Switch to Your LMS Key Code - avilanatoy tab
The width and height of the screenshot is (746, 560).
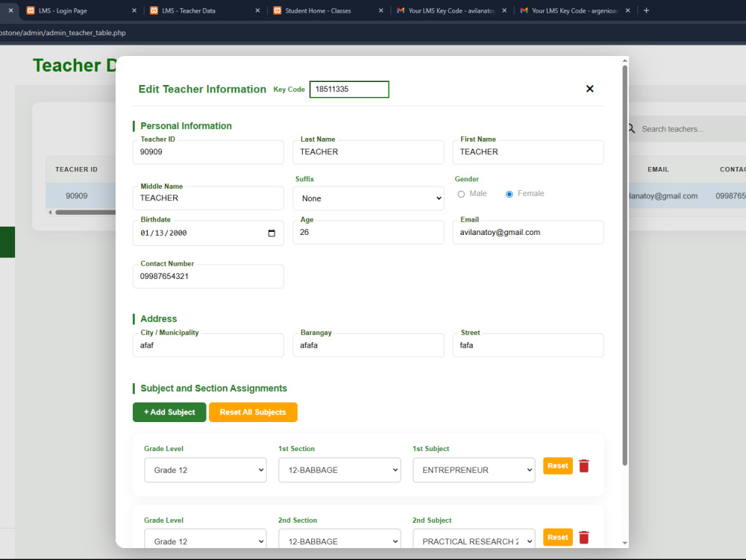(x=451, y=10)
